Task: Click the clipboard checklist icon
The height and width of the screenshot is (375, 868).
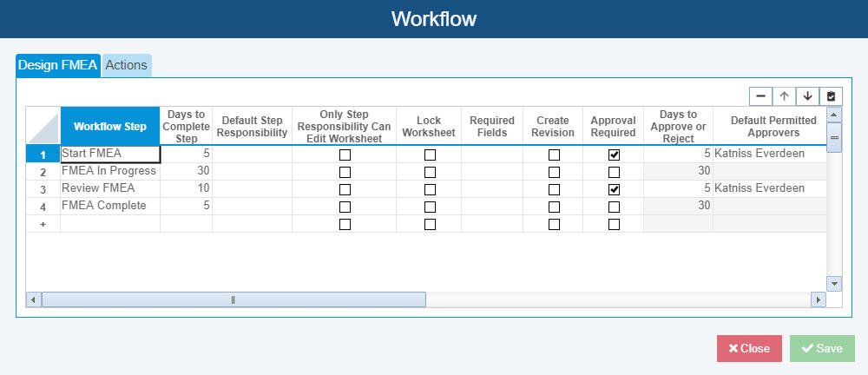Action: 831,96
